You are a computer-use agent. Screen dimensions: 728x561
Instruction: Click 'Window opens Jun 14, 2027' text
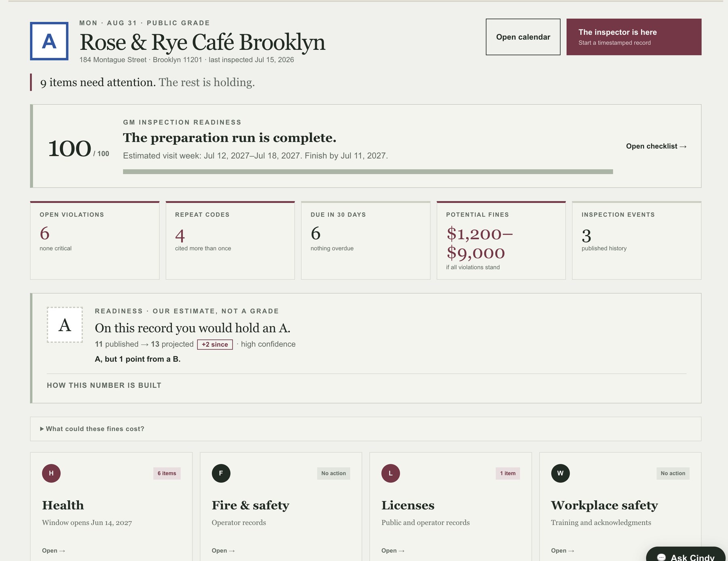click(x=87, y=523)
